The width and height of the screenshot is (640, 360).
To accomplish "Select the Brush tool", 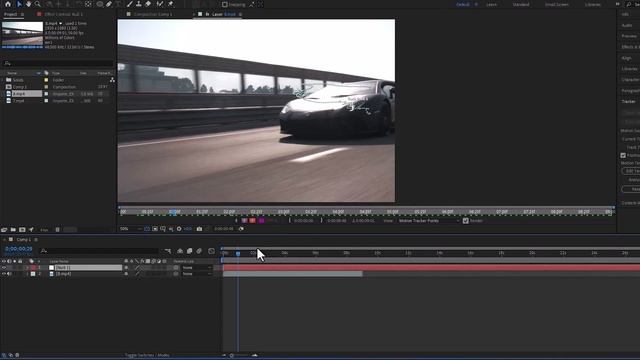I will 129,4.
